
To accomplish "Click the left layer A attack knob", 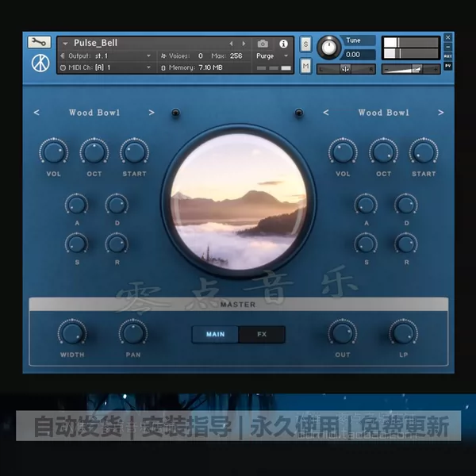I will 76,205.
